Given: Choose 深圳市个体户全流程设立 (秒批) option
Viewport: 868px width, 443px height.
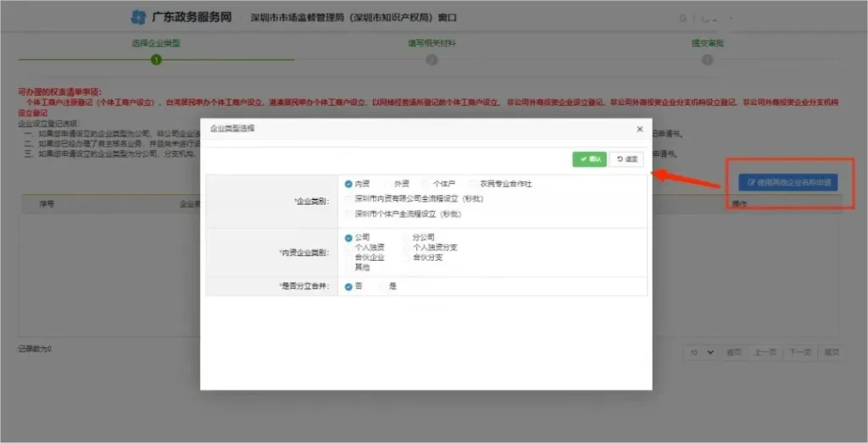Looking at the screenshot, I should (349, 213).
